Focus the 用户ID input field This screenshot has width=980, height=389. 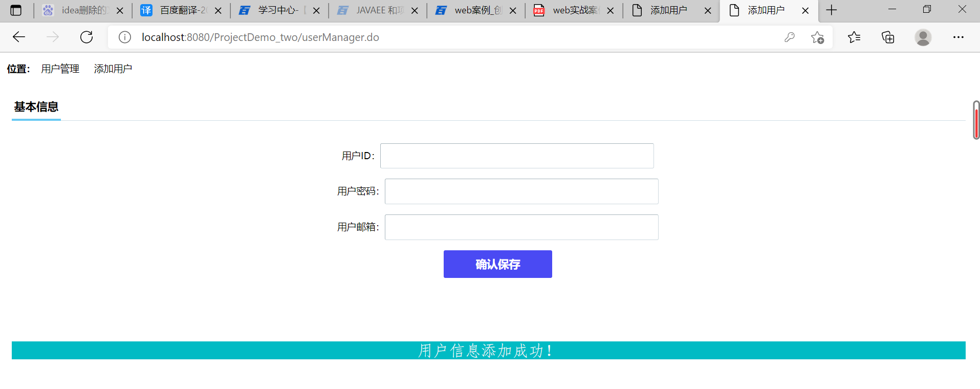[517, 156]
